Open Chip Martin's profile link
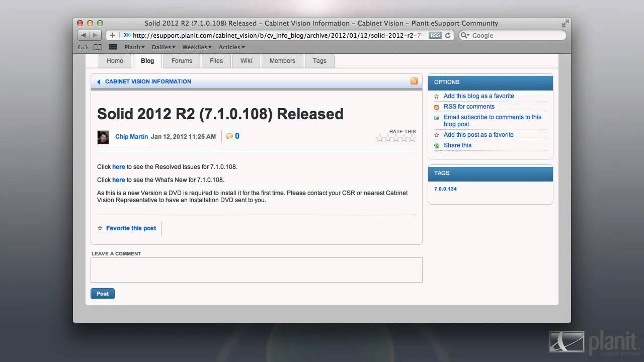Viewport: 644px width, 362px height. coord(131,137)
